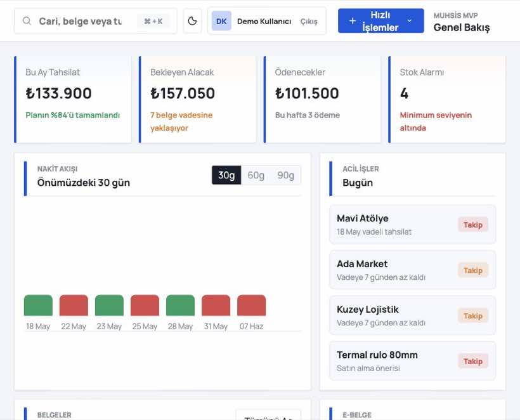Open the Bekleyen Alacak summary card

click(x=198, y=99)
